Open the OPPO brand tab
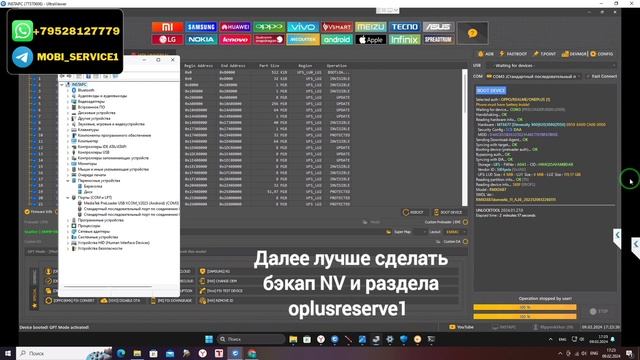 (x=269, y=27)
